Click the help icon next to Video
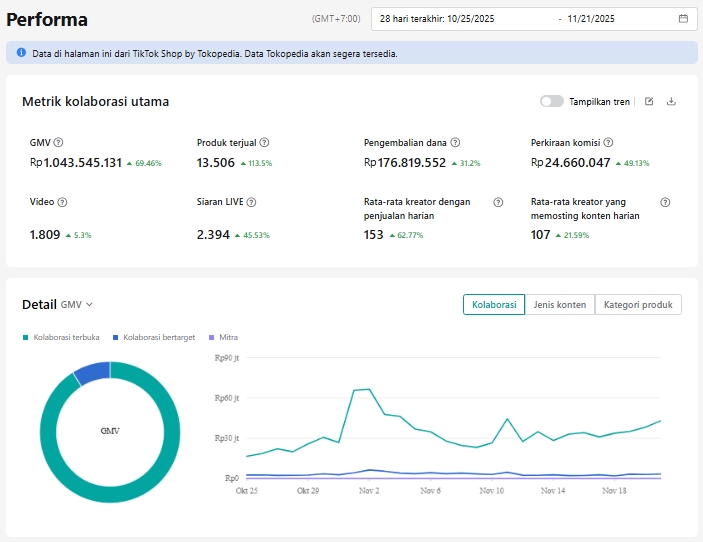 [63, 202]
